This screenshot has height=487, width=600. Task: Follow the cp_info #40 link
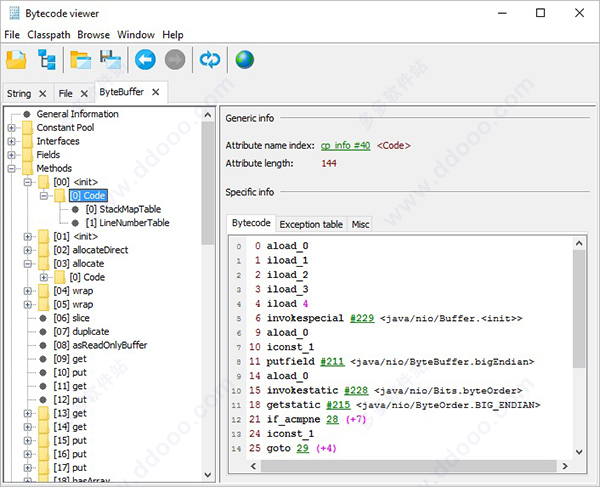[345, 146]
